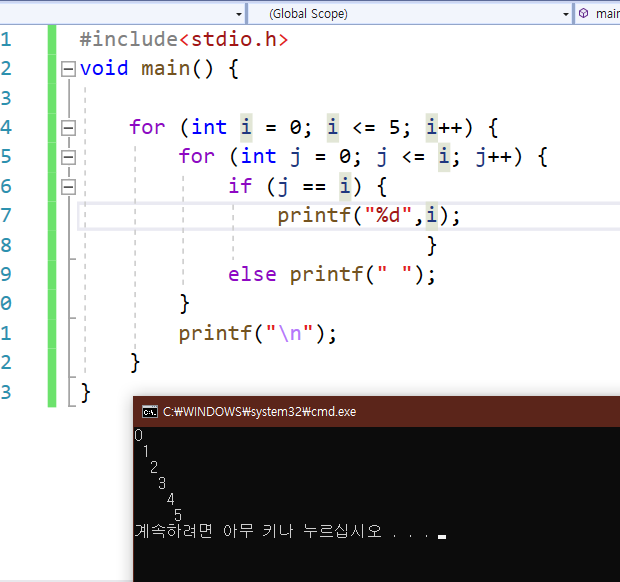Click the console output digit 3

click(x=162, y=483)
